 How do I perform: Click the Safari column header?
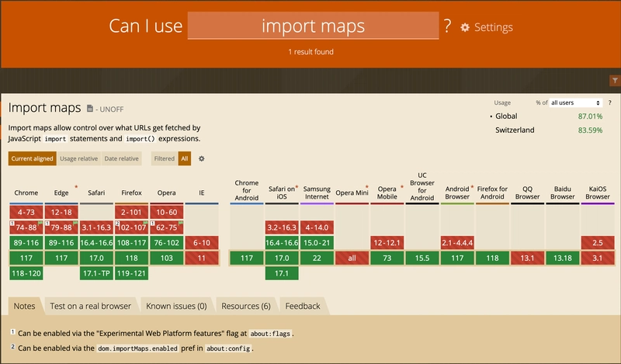[96, 193]
